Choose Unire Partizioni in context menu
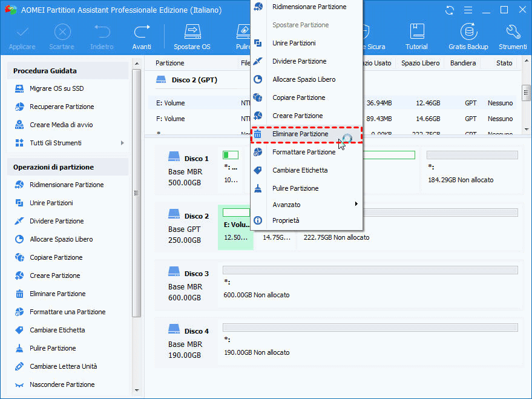This screenshot has height=399, width=532. tap(307, 43)
